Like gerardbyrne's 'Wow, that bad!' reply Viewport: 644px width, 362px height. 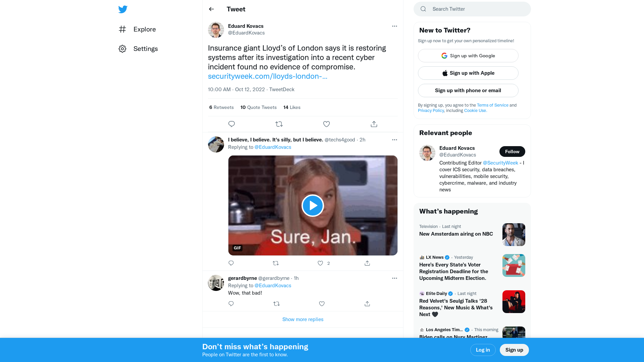click(322, 304)
